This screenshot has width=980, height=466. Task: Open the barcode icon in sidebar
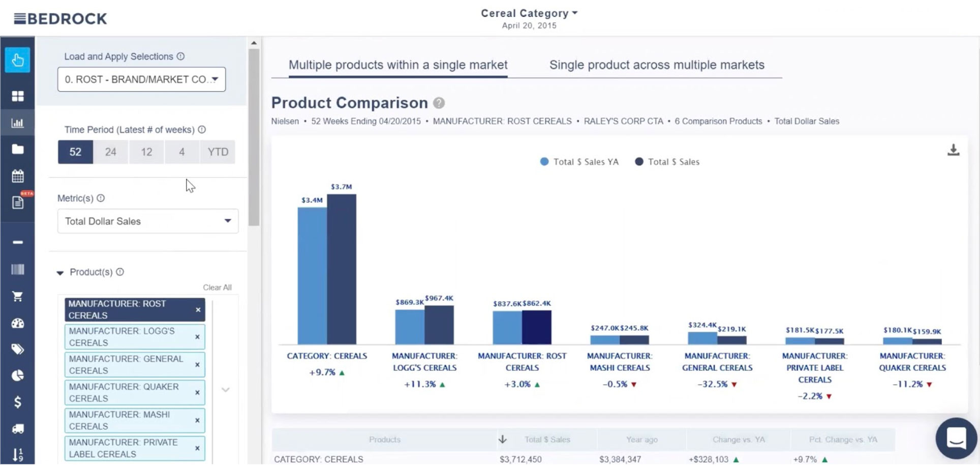(x=18, y=269)
